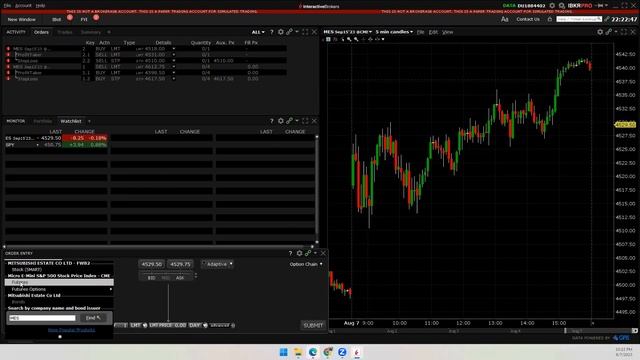Select ASK price option in Order Entry

pyautogui.click(x=180, y=278)
